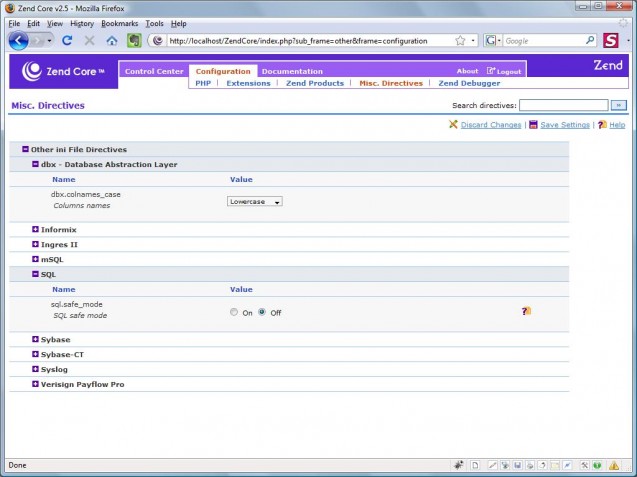The height and width of the screenshot is (477, 637).
Task: Click the Google search magnifier icon
Action: pos(590,40)
